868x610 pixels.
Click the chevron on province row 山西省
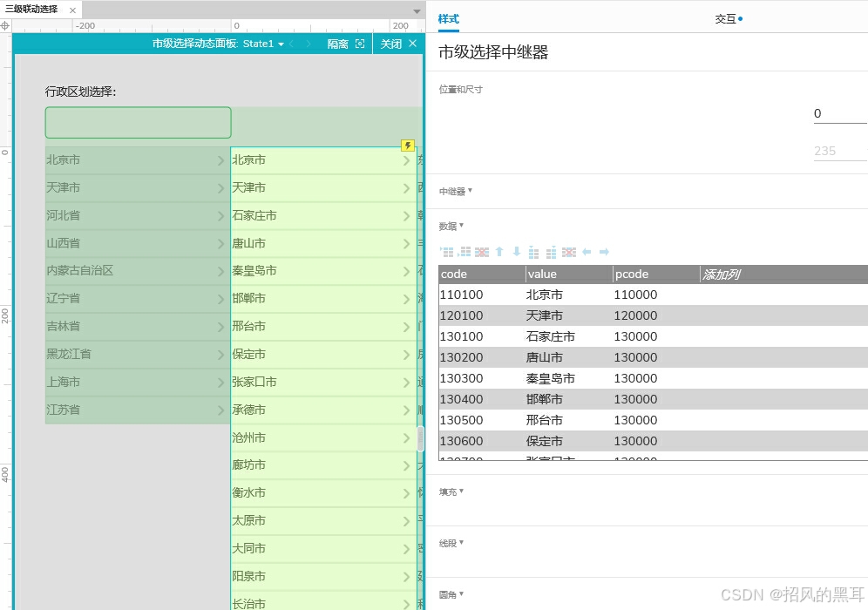[x=220, y=243]
